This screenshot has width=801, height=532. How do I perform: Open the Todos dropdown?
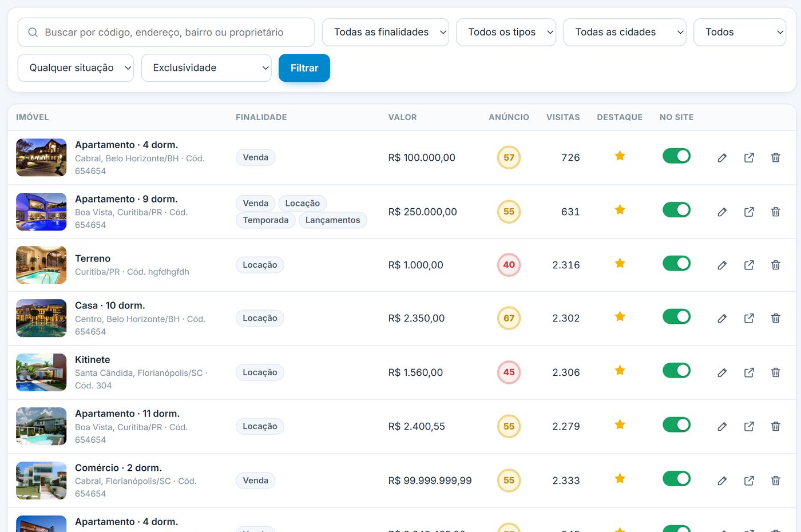tap(740, 32)
